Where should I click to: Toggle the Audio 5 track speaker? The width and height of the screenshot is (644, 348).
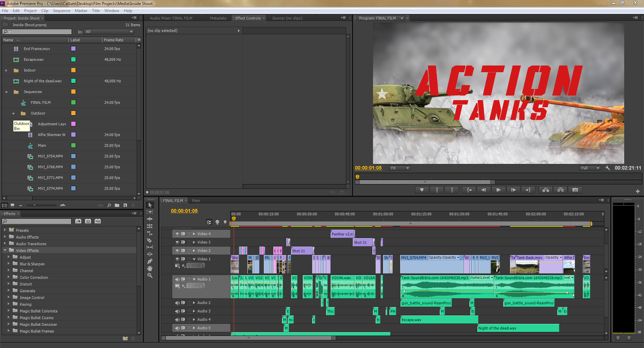[x=177, y=328]
